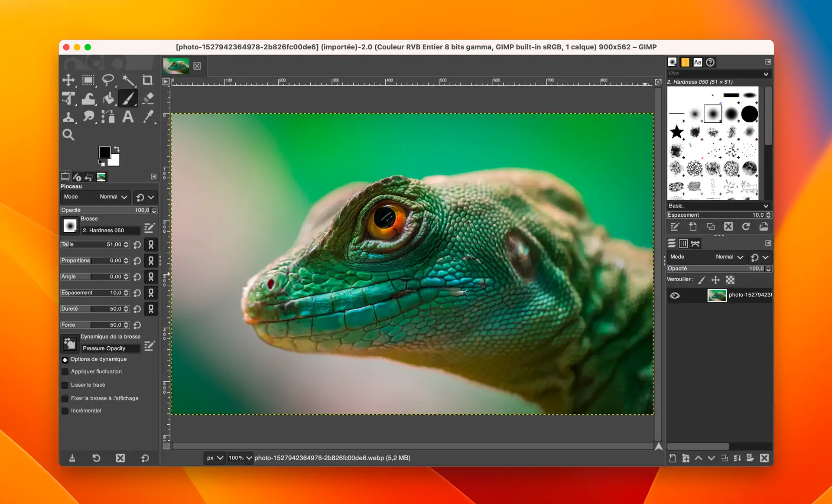Reset Force to default value
Viewport: 832px width, 504px height.
click(137, 325)
